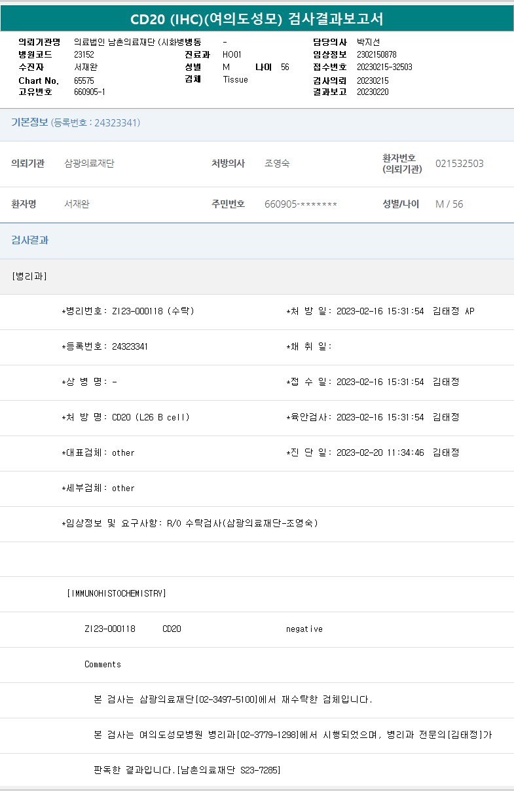
Task: Click the diagnosis date 2023-02-20 11:34:46
Action: point(380,452)
